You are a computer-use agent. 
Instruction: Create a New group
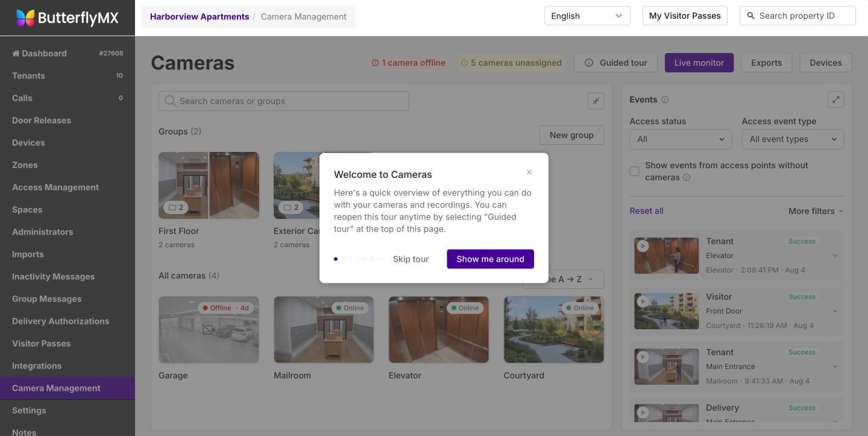[571, 135]
